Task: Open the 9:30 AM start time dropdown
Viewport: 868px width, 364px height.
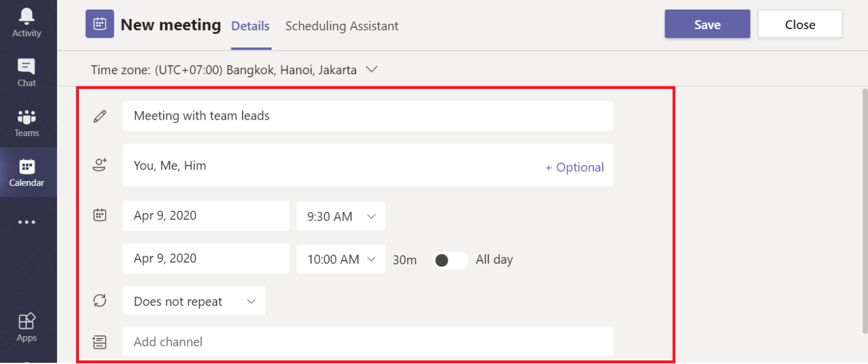Action: point(341,216)
